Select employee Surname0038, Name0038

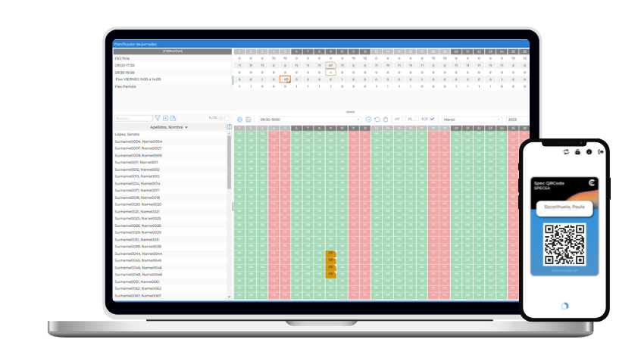(x=170, y=247)
